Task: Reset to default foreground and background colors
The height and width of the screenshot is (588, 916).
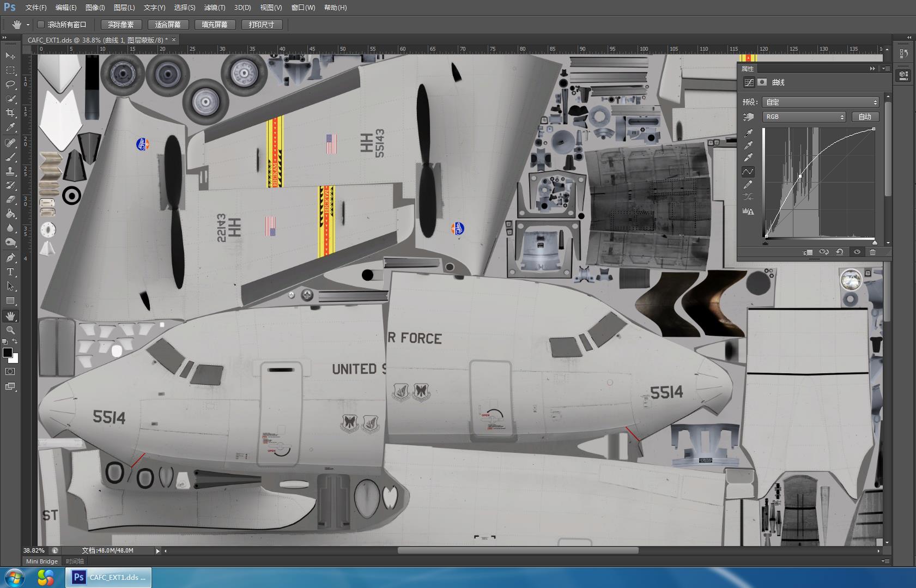Action: (x=5, y=341)
